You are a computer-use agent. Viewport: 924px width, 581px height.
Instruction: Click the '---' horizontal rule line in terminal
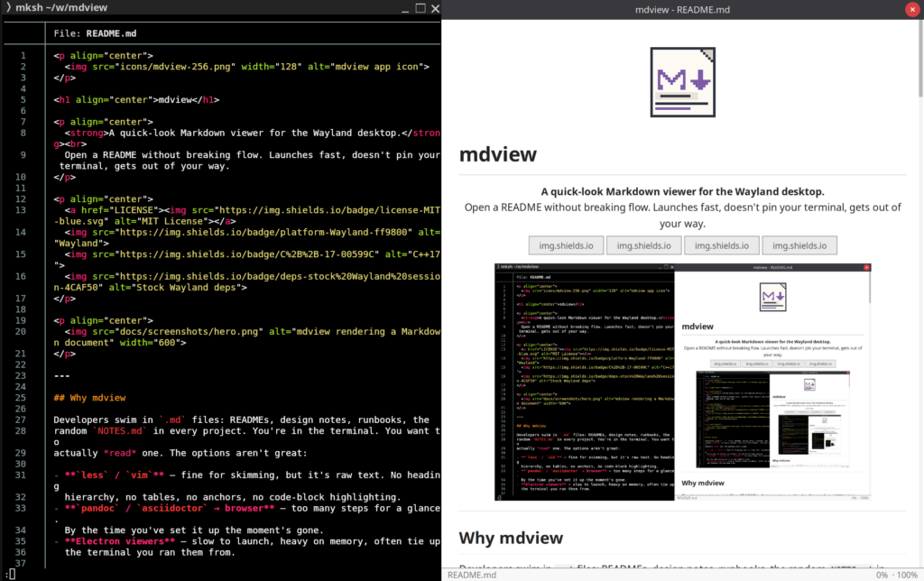coord(62,375)
